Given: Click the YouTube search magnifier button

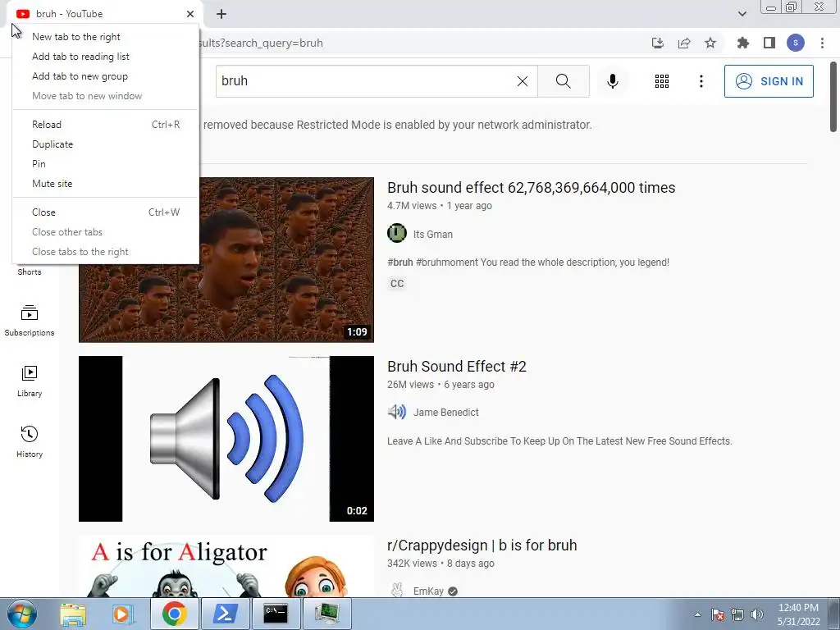Looking at the screenshot, I should coord(563,81).
